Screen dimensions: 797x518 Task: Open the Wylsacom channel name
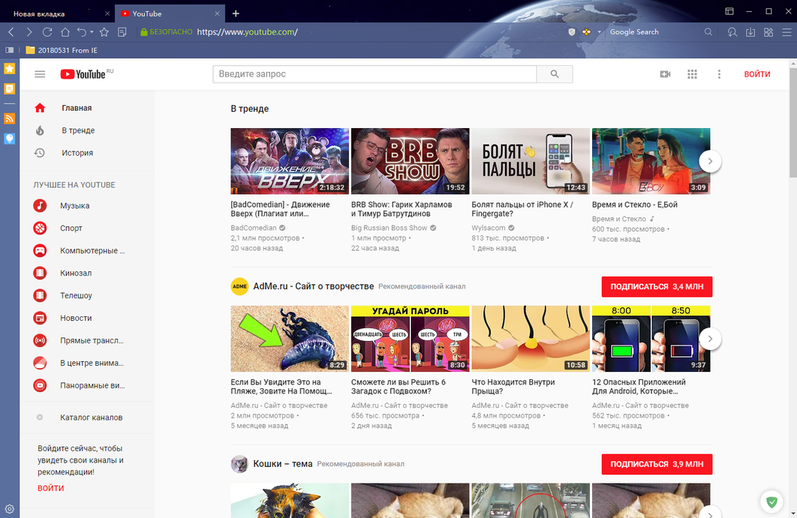[488, 228]
